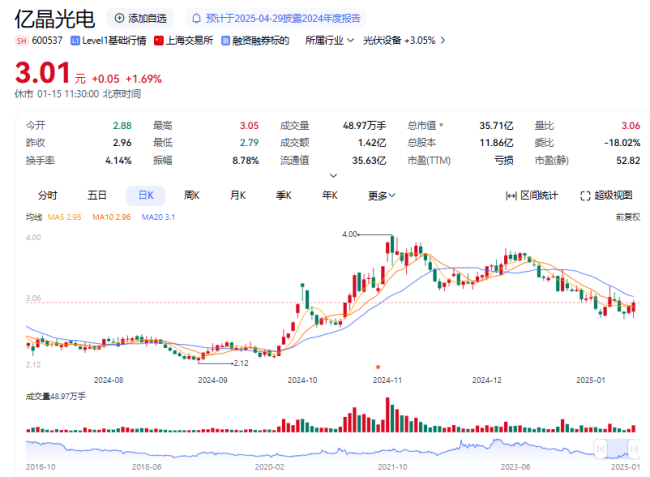Click the 上海交易所 flag icon

159,41
